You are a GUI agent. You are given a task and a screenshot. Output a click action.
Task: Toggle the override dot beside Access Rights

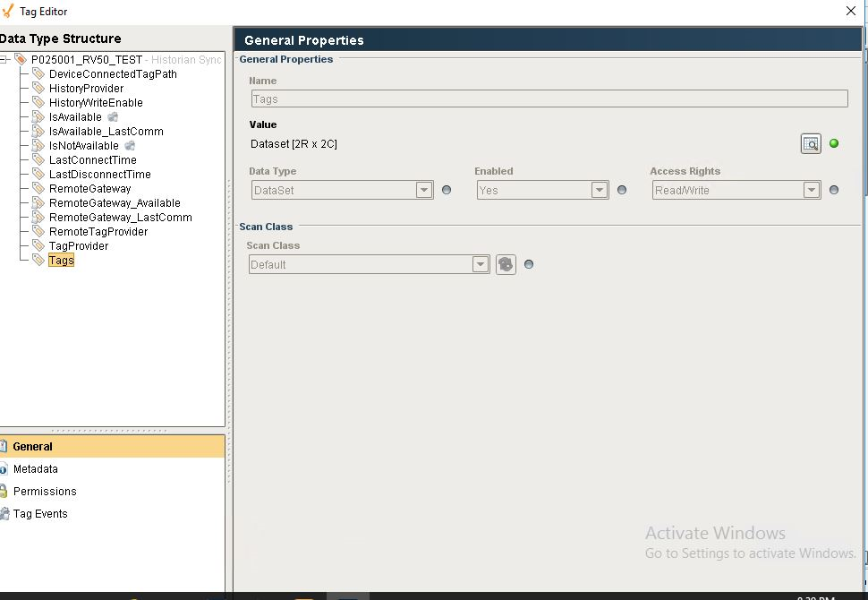click(834, 190)
